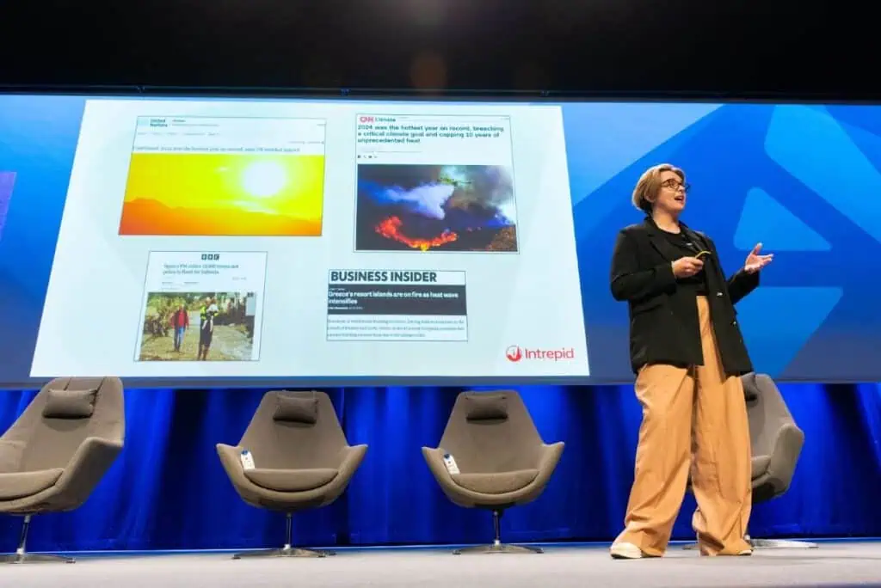
Task: Click the "Greece's resort islands are on fire" headline
Action: point(394,297)
